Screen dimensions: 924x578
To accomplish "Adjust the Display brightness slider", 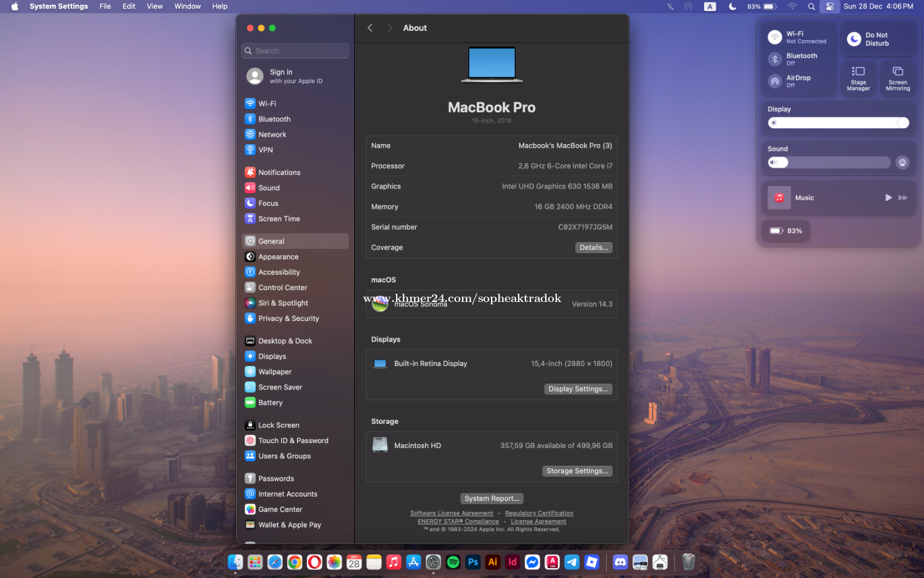I will coord(838,123).
